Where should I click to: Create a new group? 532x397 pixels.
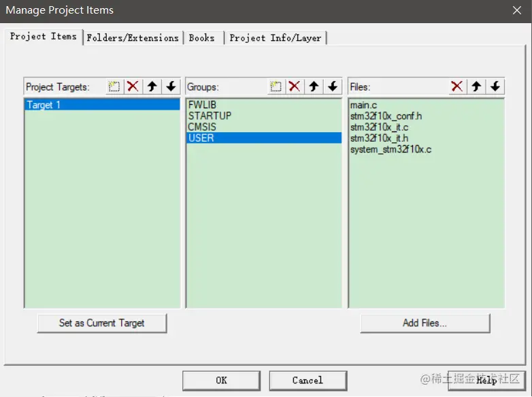click(276, 86)
